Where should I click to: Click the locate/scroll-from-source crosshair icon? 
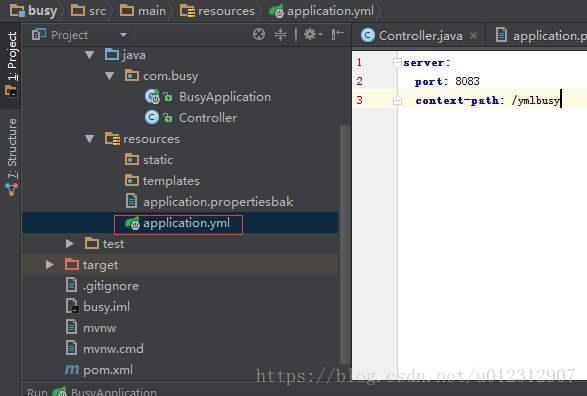[x=259, y=34]
